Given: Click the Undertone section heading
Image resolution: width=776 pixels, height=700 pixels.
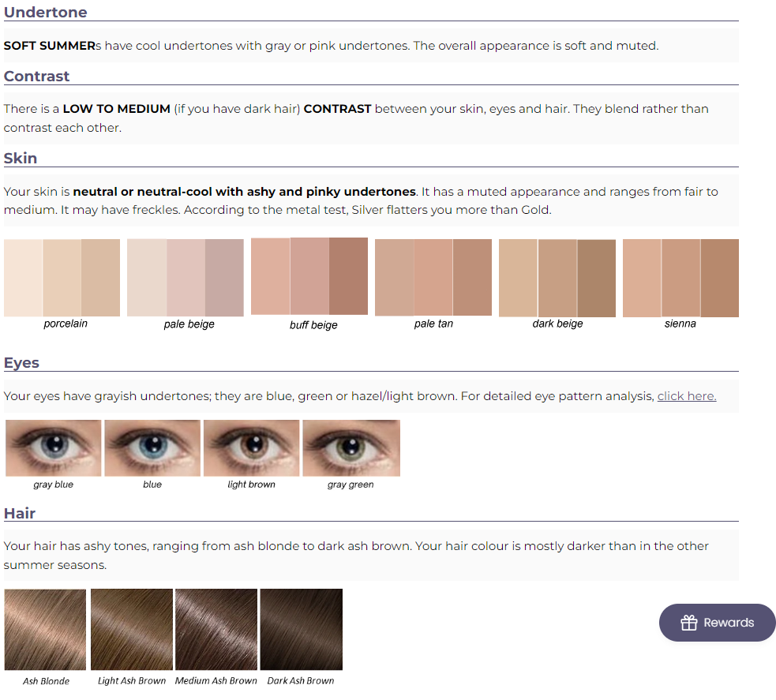Looking at the screenshot, I should 46,13.
